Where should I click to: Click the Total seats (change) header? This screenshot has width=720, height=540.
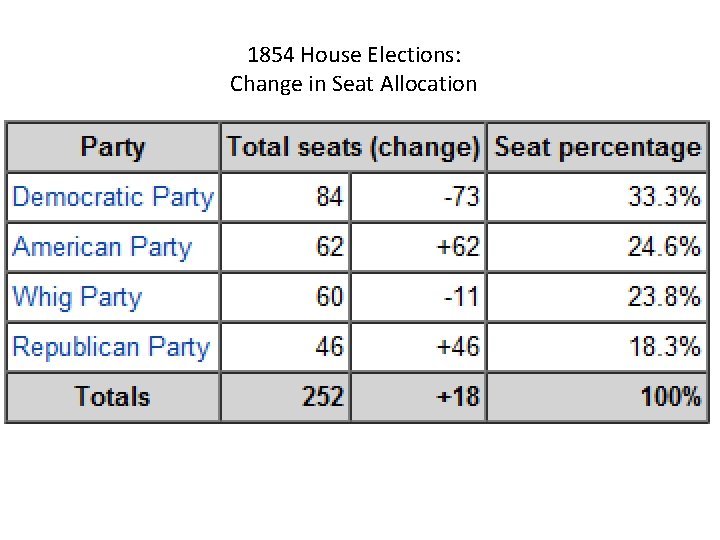coord(353,147)
